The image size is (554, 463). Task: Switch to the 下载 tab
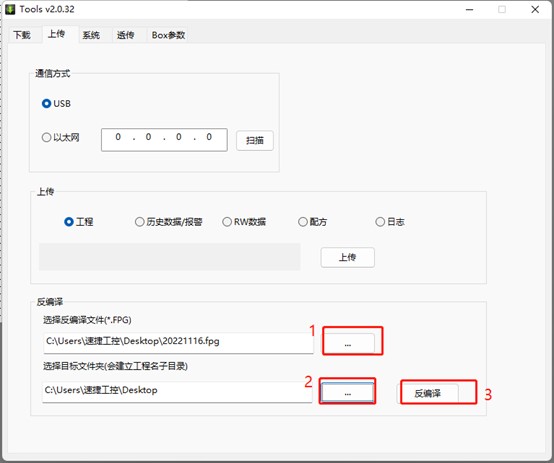(22, 35)
